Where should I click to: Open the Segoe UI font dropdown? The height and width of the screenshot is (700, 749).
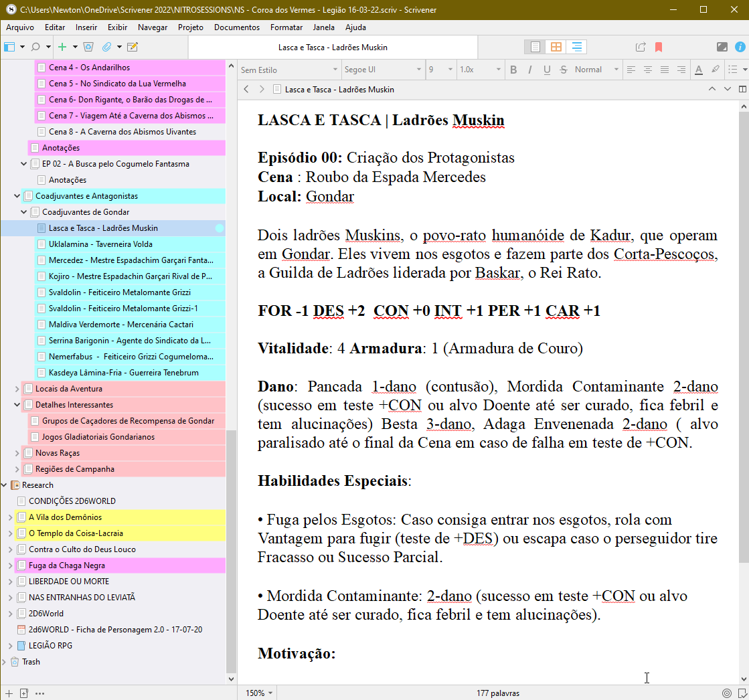pos(383,70)
